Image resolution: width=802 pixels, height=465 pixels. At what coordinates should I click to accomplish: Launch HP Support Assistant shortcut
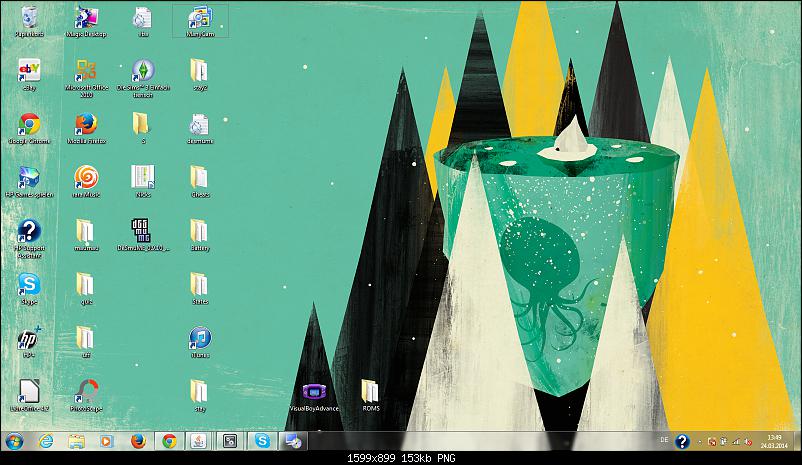coord(29,239)
